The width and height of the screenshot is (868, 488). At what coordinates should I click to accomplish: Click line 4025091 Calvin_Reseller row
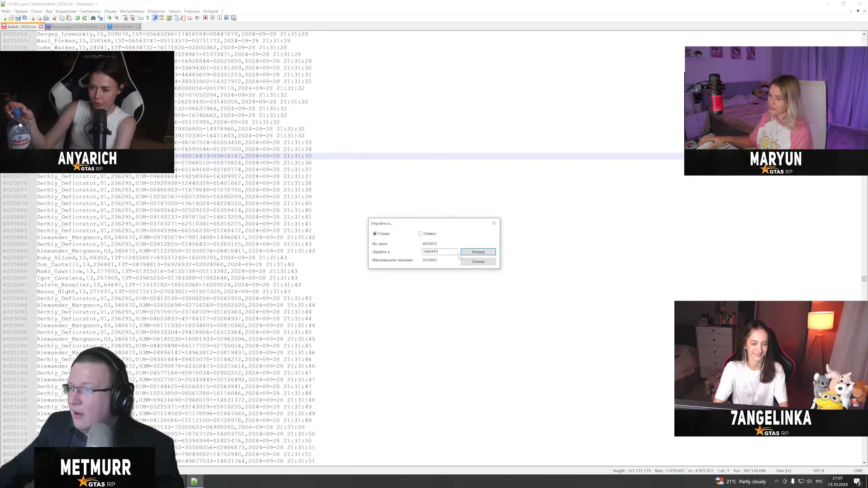point(169,285)
